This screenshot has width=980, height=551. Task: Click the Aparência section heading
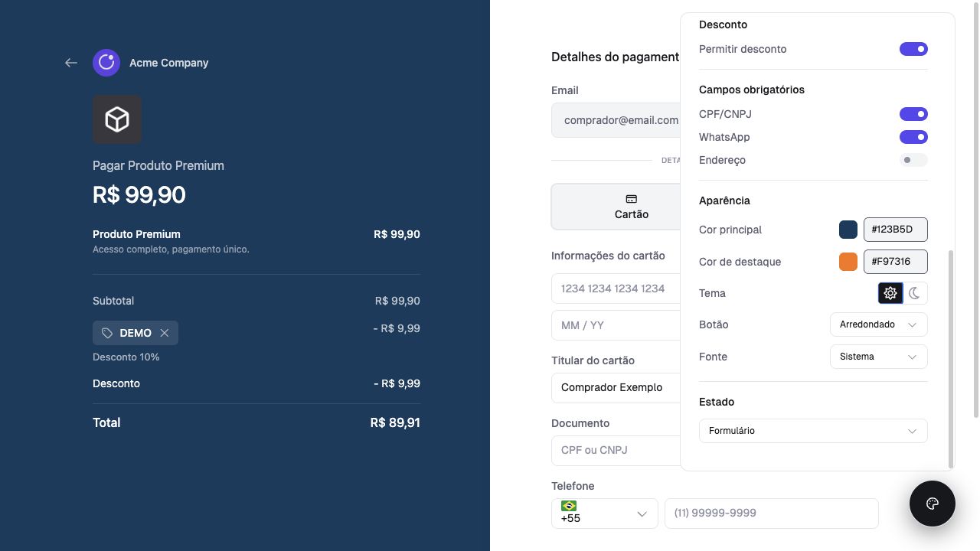coord(724,201)
